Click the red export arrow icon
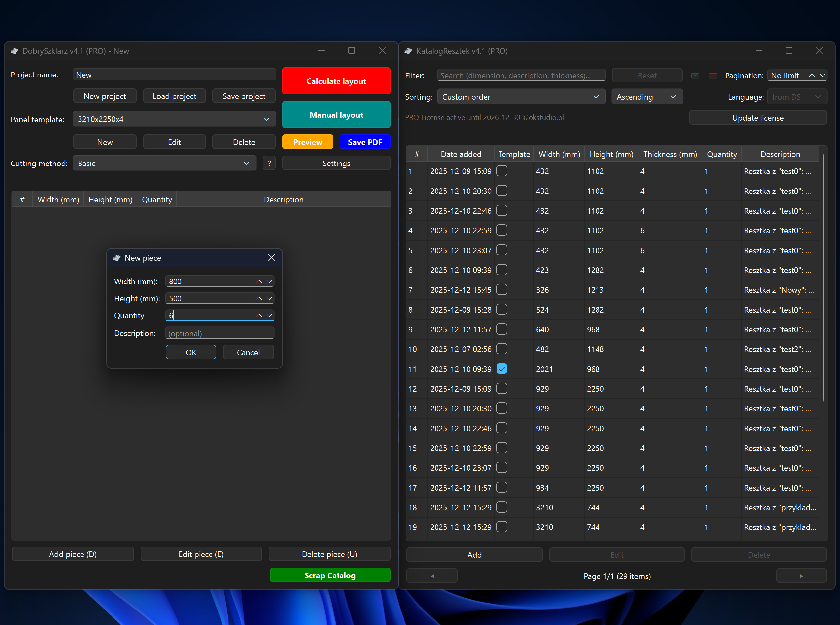Image resolution: width=840 pixels, height=625 pixels. 713,76
